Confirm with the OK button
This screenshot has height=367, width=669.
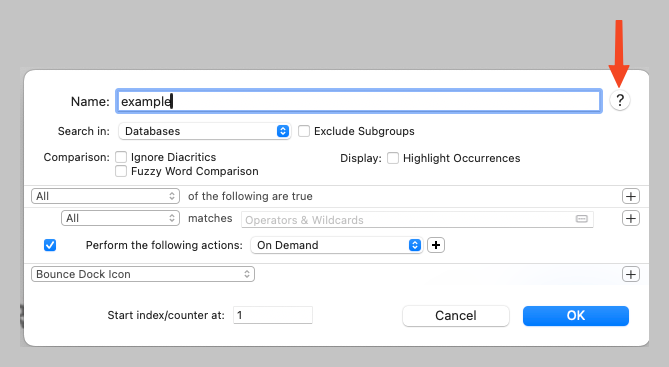coord(576,316)
